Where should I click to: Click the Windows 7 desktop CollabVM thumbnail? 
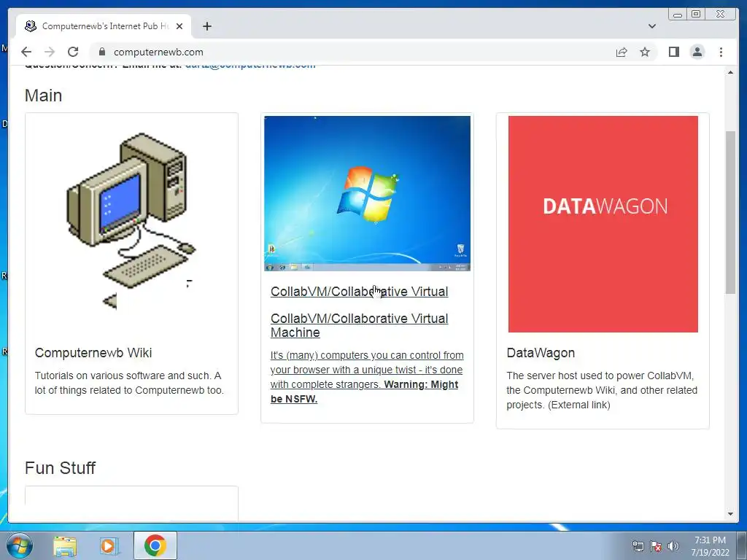pos(368,193)
